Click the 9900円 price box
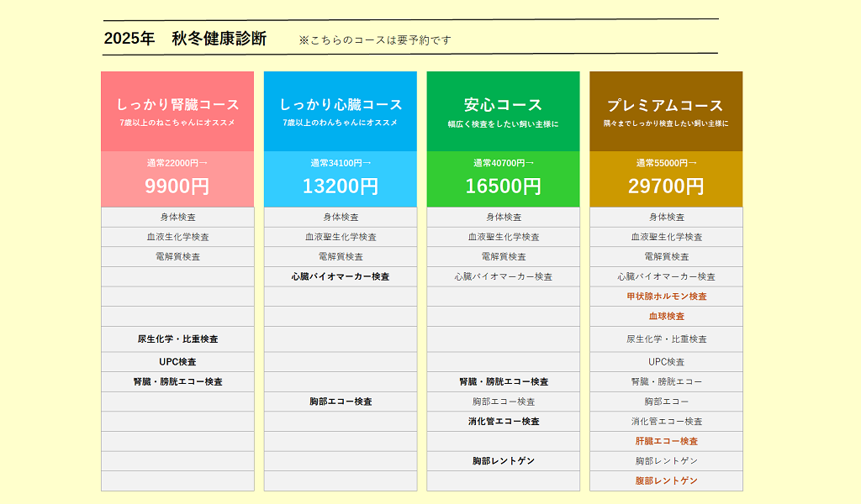 pyautogui.click(x=177, y=179)
